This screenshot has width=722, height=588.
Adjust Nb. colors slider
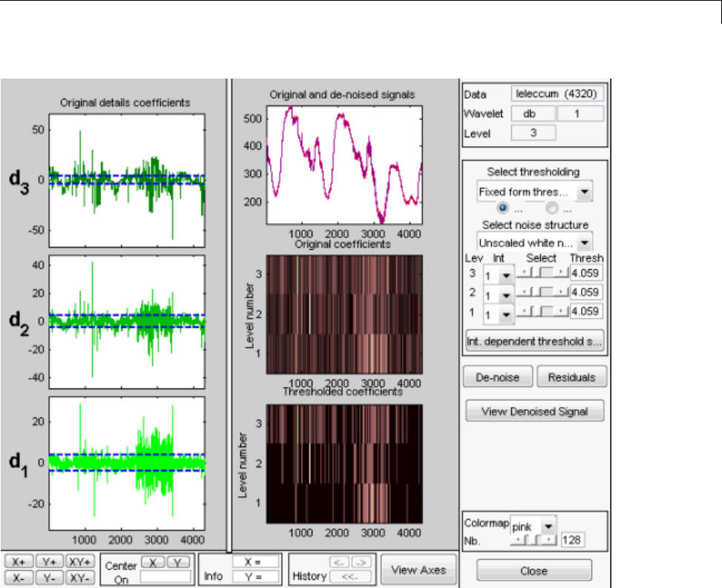(x=534, y=539)
